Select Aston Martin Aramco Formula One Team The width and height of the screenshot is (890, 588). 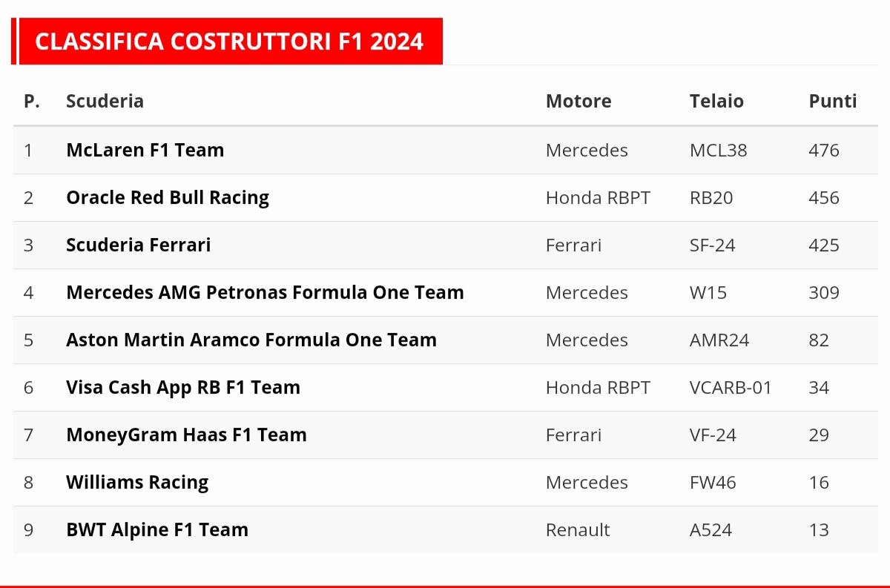click(x=251, y=340)
